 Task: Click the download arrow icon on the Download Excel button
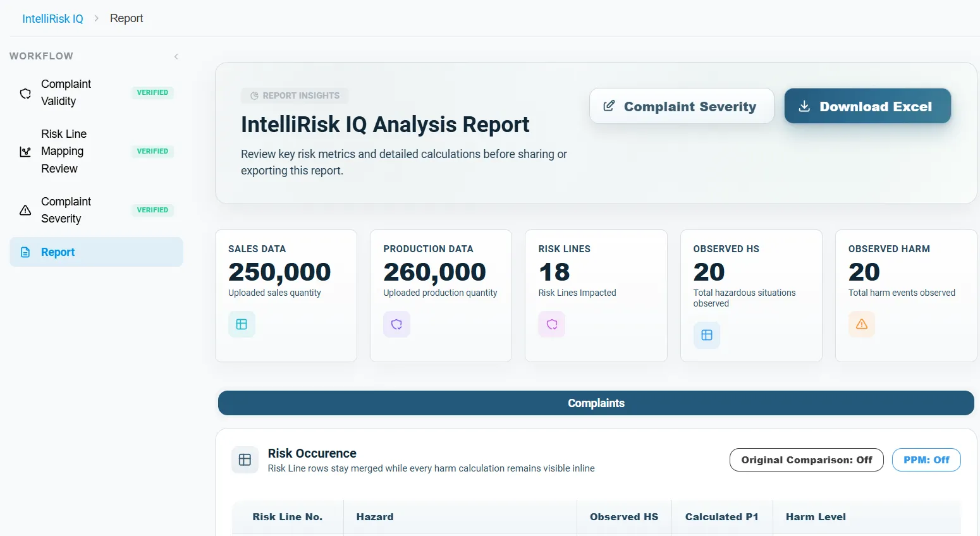pyautogui.click(x=804, y=106)
